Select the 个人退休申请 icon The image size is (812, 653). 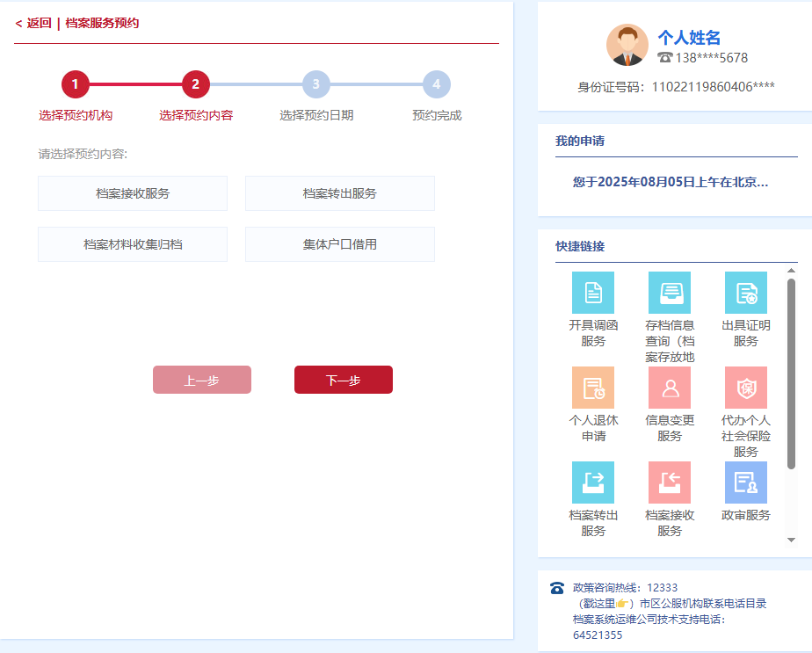[x=593, y=388]
